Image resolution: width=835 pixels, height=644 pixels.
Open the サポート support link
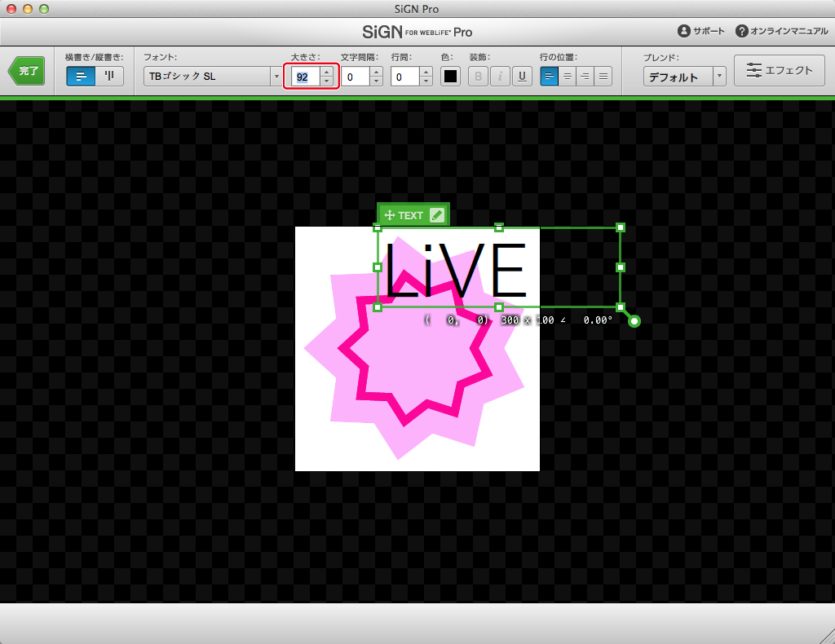pos(700,31)
